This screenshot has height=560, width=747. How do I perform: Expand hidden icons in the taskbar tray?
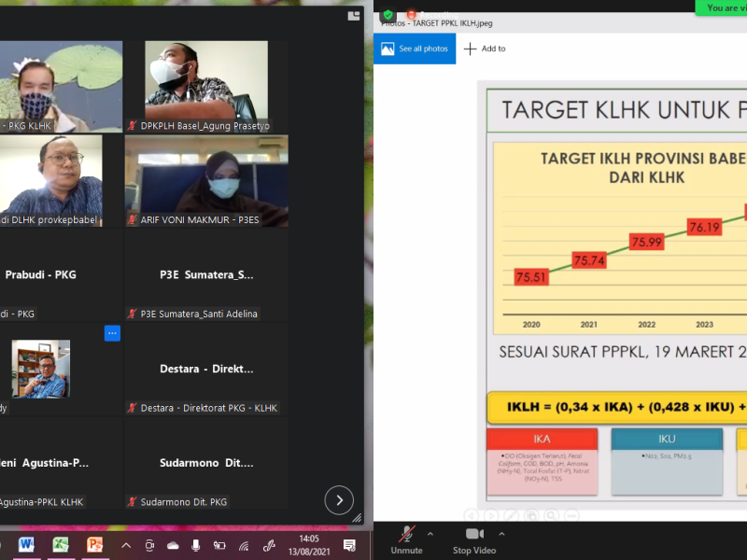pos(126,543)
